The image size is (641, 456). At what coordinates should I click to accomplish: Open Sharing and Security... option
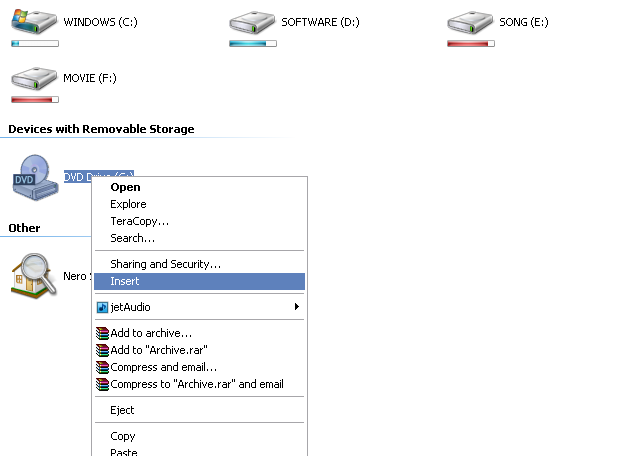point(165,264)
